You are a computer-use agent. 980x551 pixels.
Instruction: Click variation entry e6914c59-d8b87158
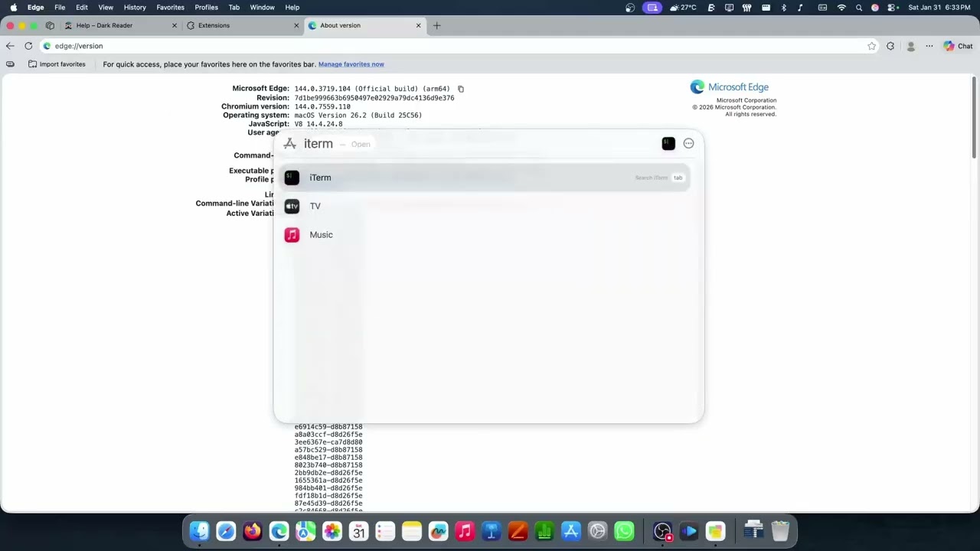pos(328,427)
